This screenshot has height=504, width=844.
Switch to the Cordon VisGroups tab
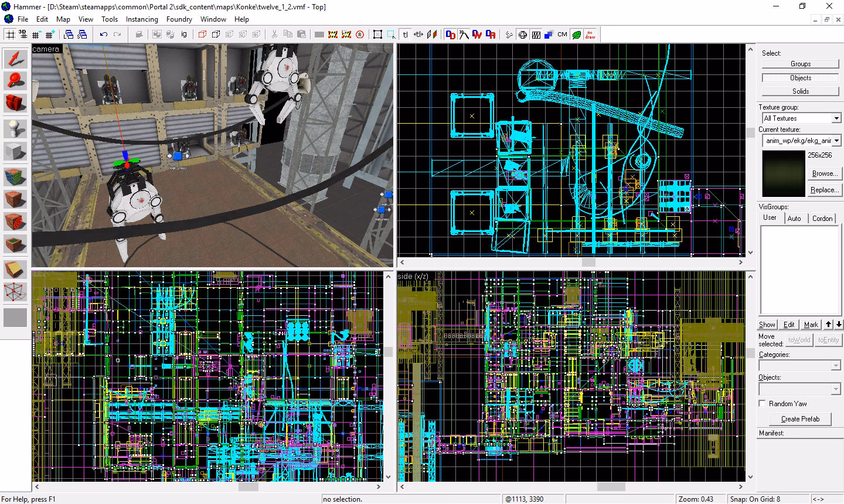click(x=822, y=218)
